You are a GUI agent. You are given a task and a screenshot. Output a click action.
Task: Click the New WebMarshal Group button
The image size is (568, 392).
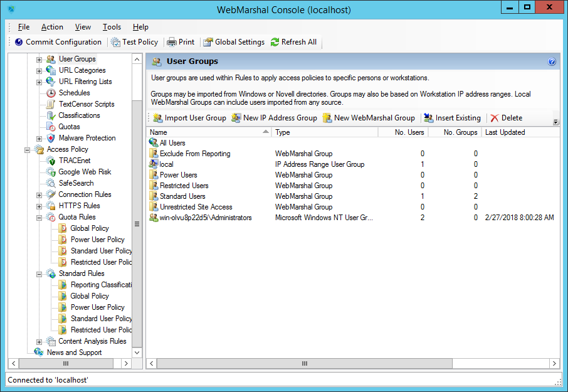(369, 118)
